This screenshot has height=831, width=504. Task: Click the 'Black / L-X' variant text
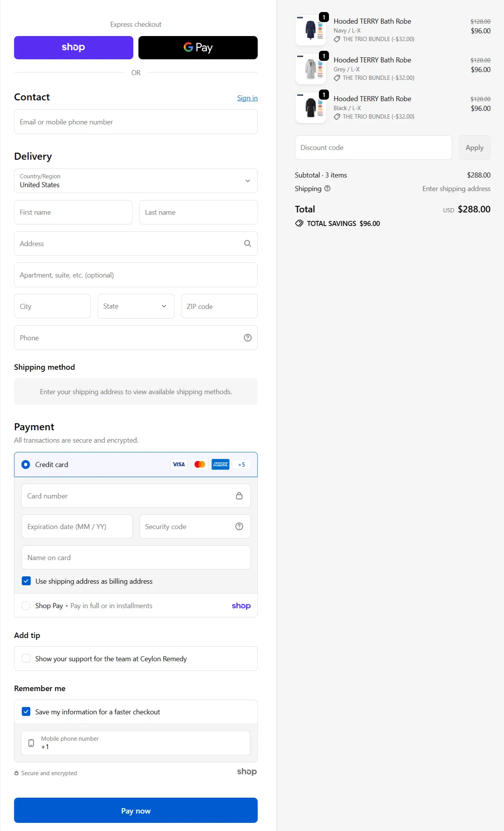(347, 108)
